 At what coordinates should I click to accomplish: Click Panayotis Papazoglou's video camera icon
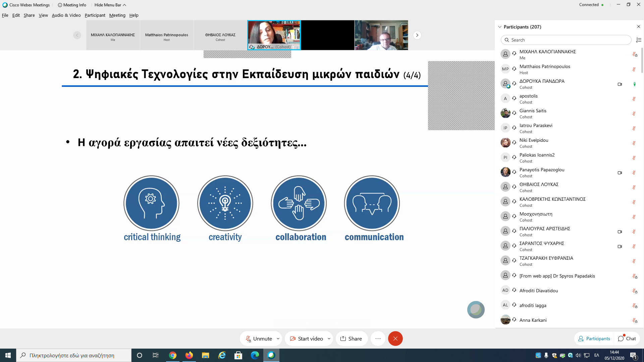point(620,173)
